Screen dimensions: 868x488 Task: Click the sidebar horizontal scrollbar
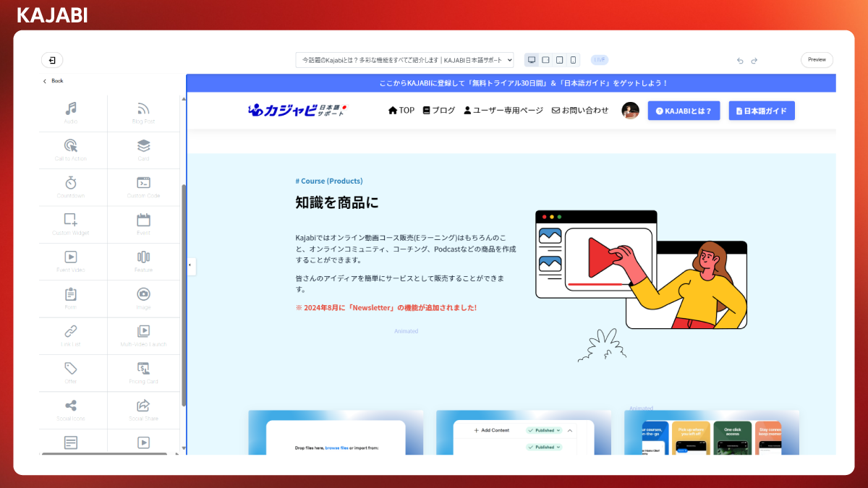[x=104, y=454]
